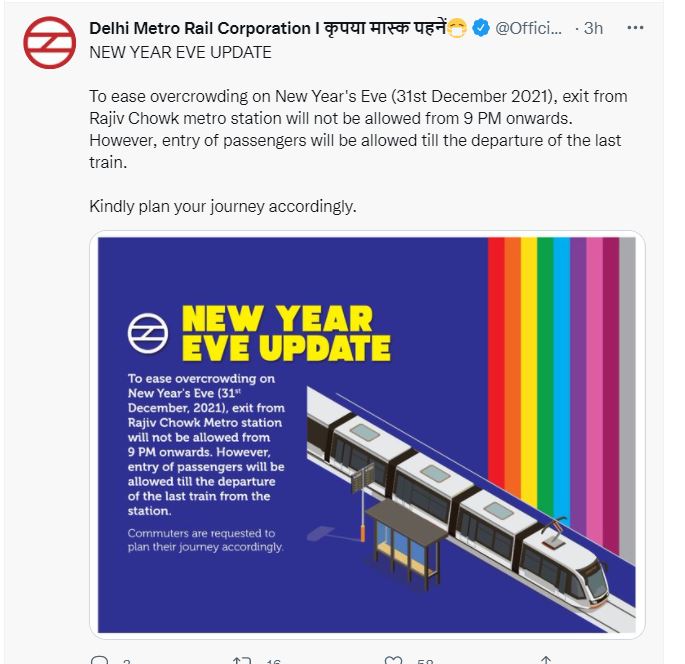Click "Kindly plan your journey accordingly" text
The width and height of the screenshot is (685, 664).
[x=223, y=206]
